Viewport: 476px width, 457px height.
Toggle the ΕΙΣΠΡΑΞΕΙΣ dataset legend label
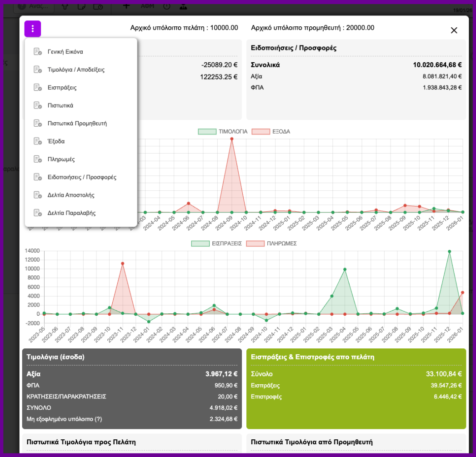tap(226, 243)
